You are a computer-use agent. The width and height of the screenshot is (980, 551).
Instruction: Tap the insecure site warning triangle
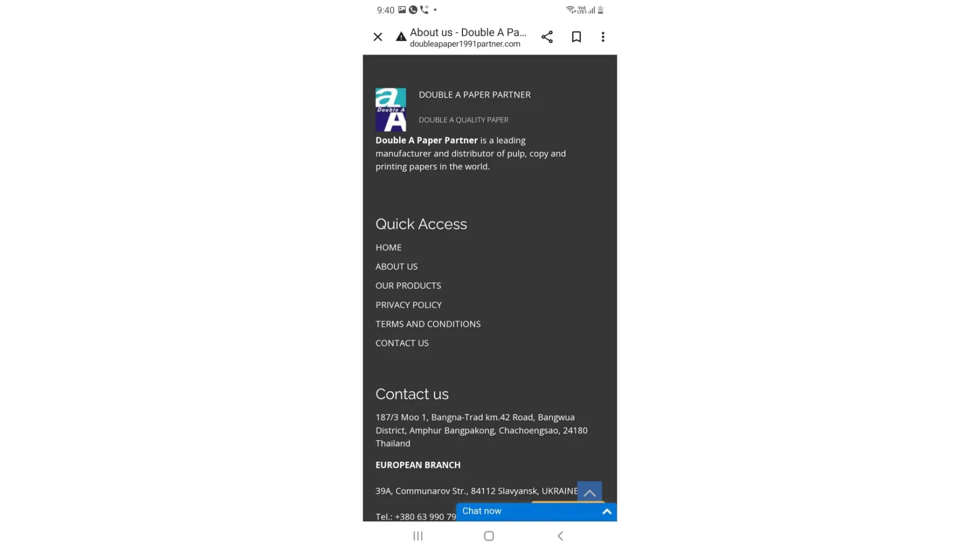(401, 37)
